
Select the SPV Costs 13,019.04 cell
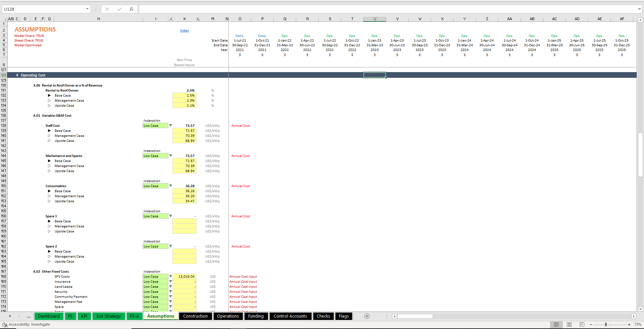(184, 277)
